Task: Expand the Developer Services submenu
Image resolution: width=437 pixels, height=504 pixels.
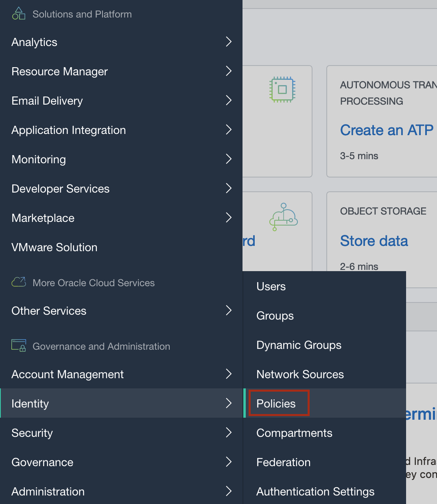Action: tap(229, 188)
